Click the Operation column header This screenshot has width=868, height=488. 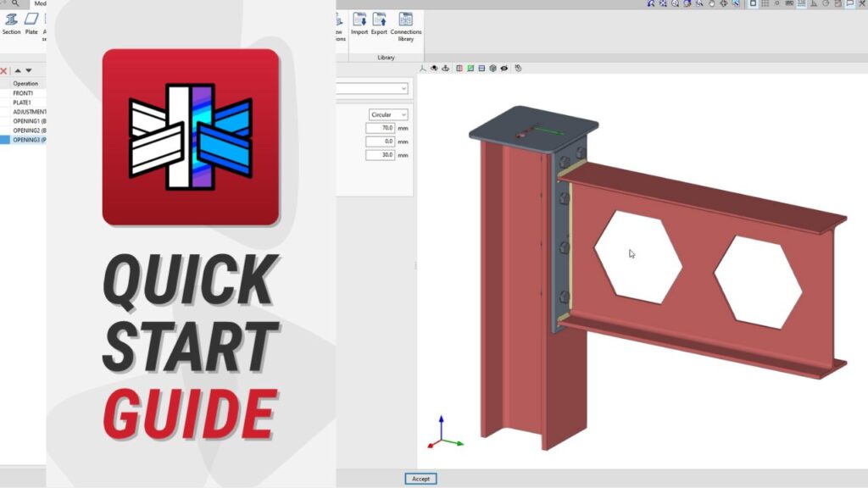25,83
